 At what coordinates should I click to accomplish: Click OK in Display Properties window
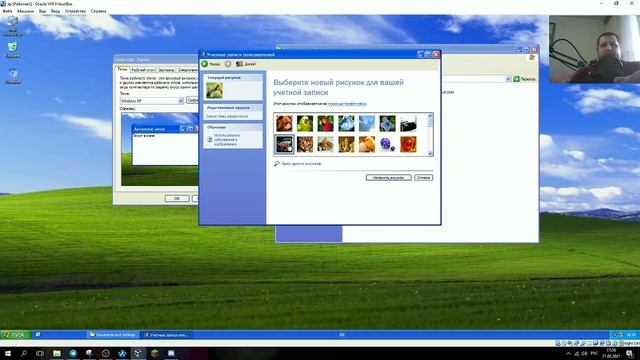pos(177,198)
